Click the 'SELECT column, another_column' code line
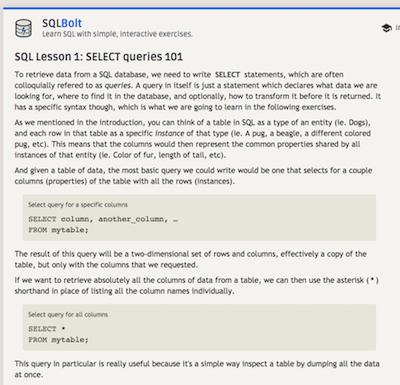The image size is (400, 385). pyautogui.click(x=103, y=219)
